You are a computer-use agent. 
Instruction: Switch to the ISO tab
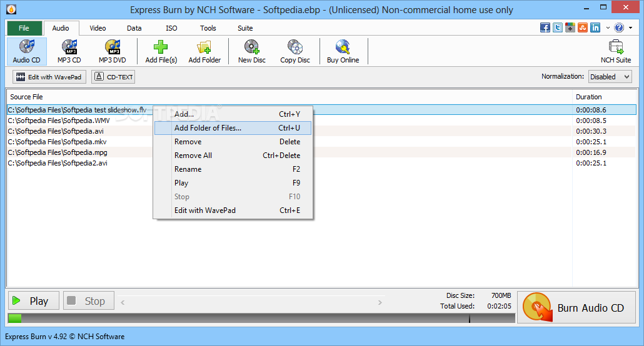pyautogui.click(x=172, y=28)
